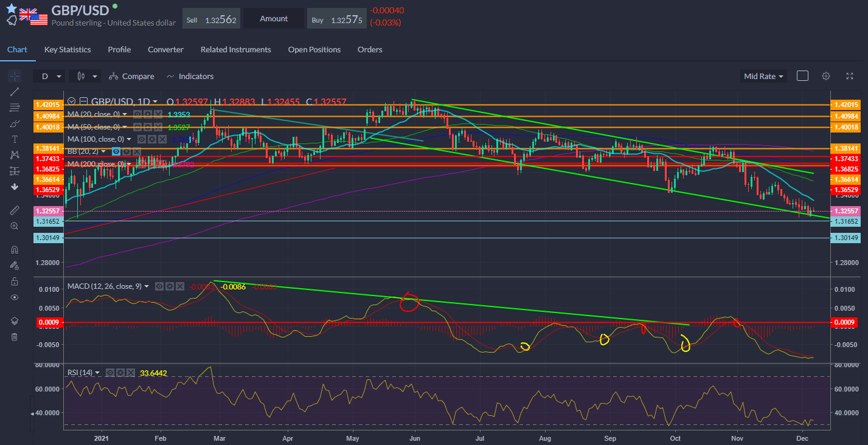Viewport: 868px width, 445px height.
Task: Select the zoom-in tool
Action: (x=14, y=226)
